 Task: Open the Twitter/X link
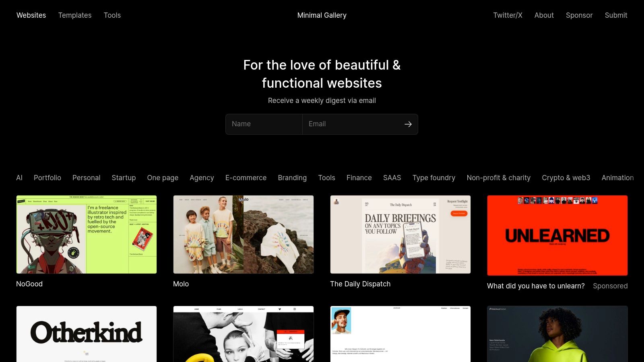(508, 15)
